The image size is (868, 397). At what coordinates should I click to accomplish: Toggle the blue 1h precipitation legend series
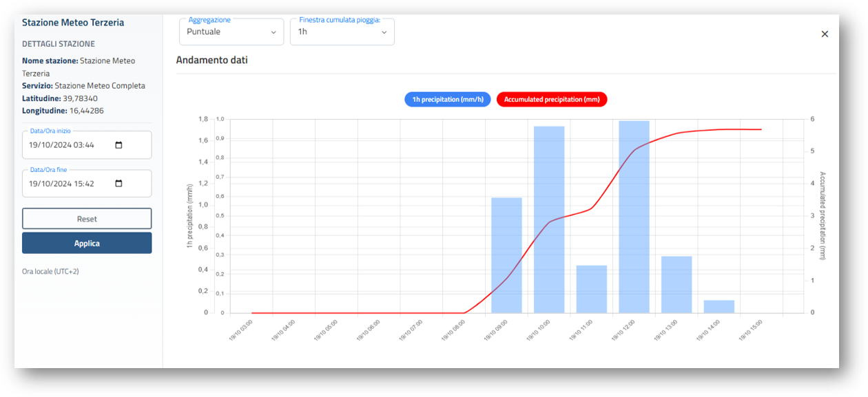coord(448,100)
